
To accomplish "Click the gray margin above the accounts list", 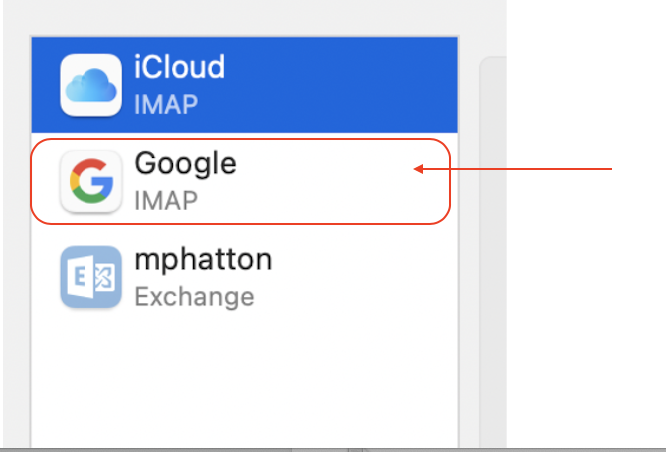I will (255, 18).
